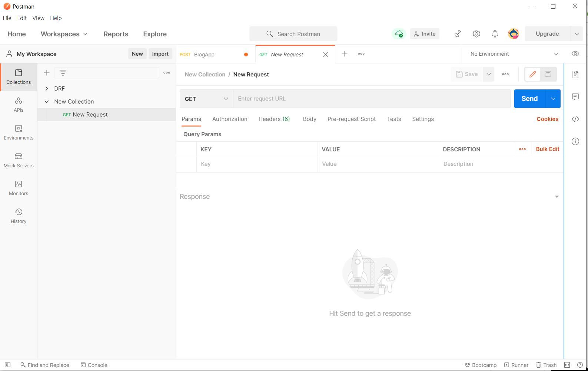Click the Invite button
This screenshot has height=371, width=588.
tap(425, 34)
